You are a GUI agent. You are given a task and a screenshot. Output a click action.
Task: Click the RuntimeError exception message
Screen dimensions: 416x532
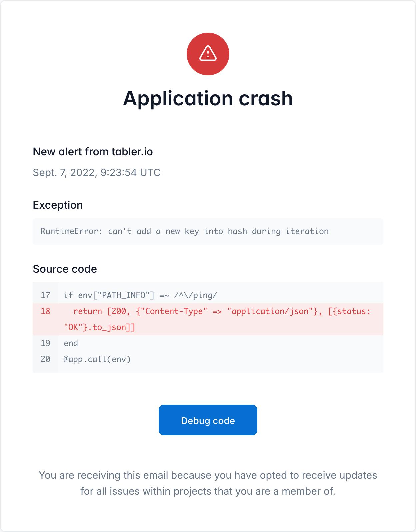click(x=184, y=231)
